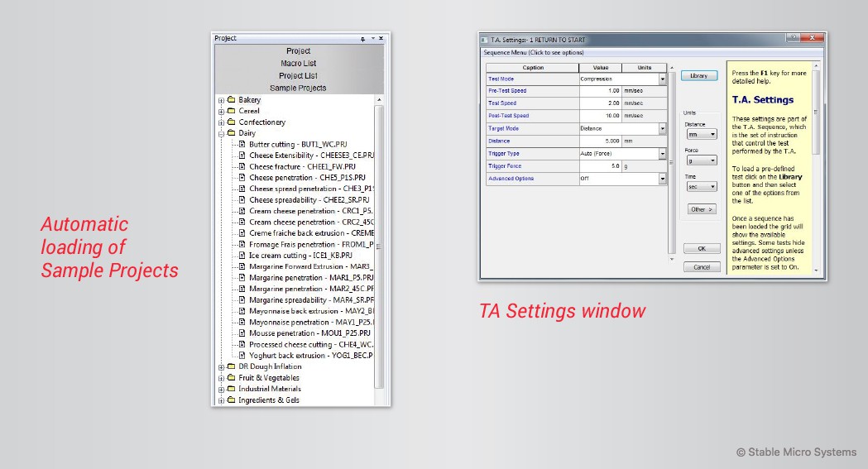This screenshot has width=868, height=469.
Task: Collapse the Dairy folder node
Action: pyautogui.click(x=222, y=134)
